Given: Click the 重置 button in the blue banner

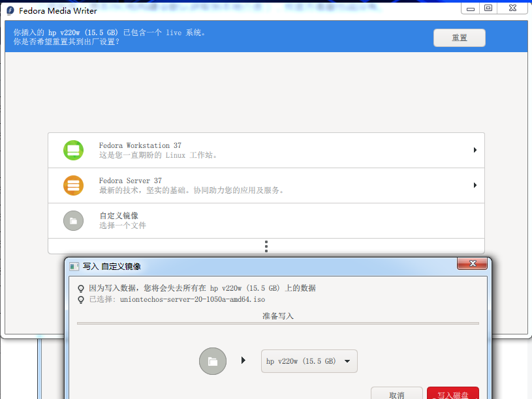Looking at the screenshot, I should 460,38.
